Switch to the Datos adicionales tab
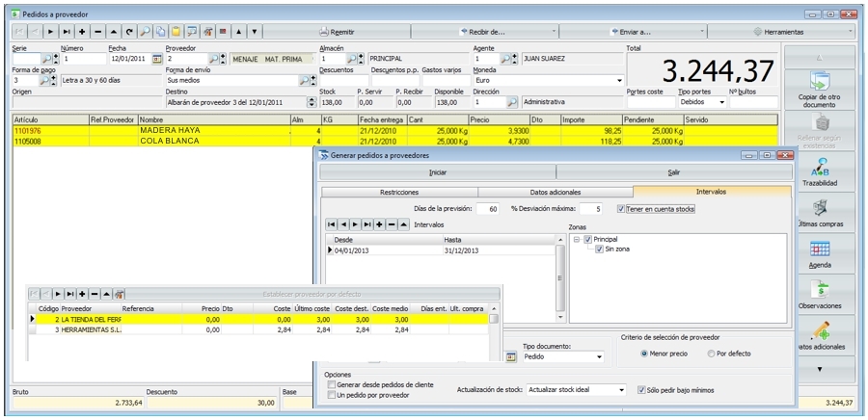Viewport: 868px width, 420px height. click(x=556, y=192)
